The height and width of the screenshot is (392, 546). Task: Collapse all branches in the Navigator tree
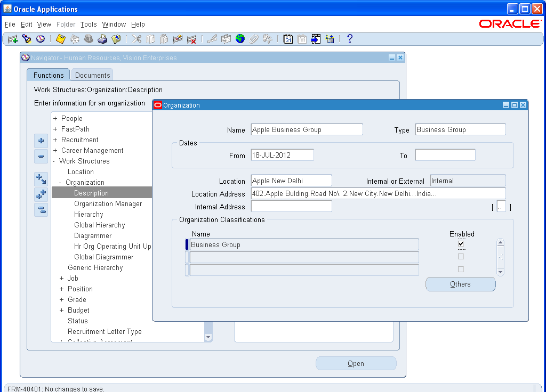(41, 210)
